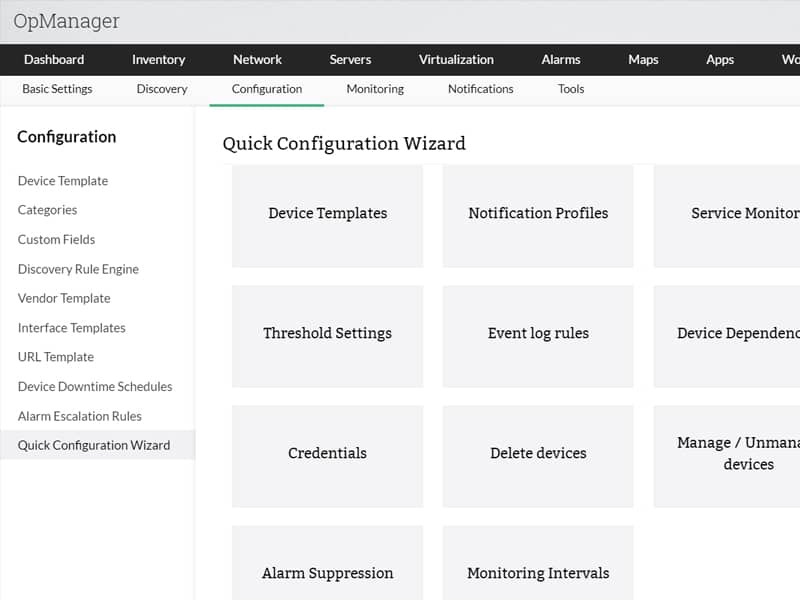Select the Credentials wizard tile

point(327,454)
